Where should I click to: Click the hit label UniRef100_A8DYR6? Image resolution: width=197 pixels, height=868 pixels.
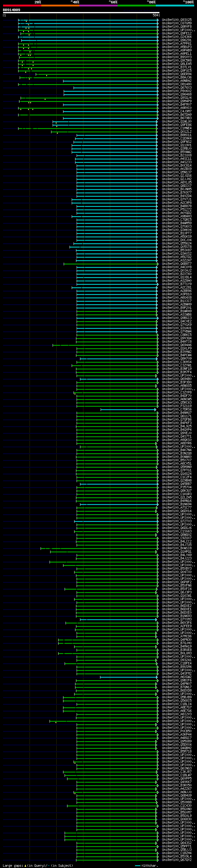(x=177, y=443)
